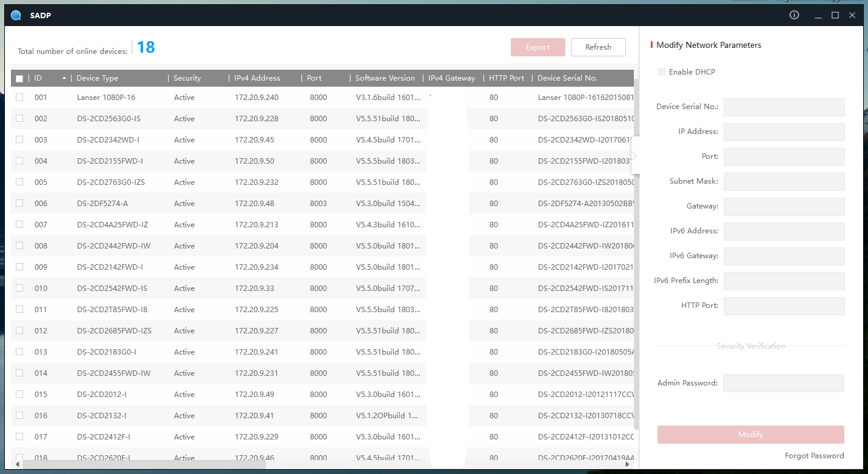Focus the IP Address input field
The width and height of the screenshot is (868, 474).
pos(784,132)
